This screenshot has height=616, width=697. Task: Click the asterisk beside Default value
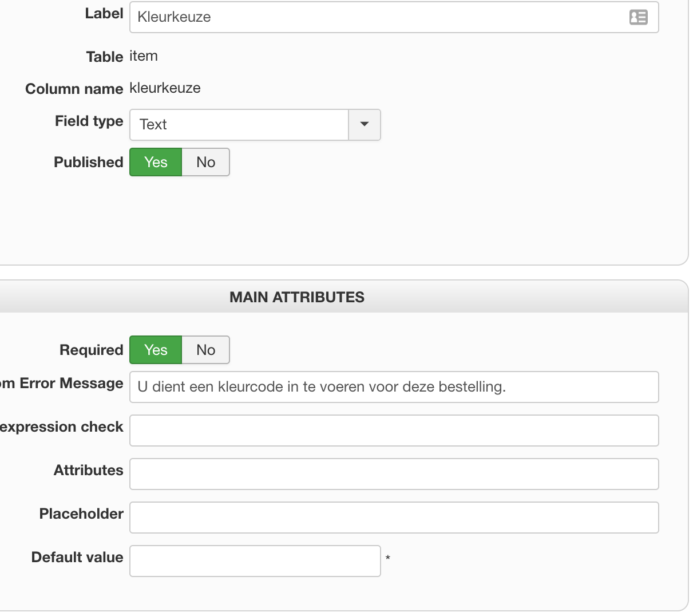[388, 559]
